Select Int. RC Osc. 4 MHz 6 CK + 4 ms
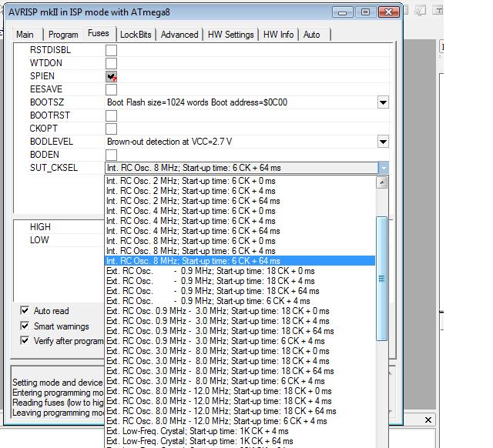The image size is (493, 448). (x=240, y=221)
